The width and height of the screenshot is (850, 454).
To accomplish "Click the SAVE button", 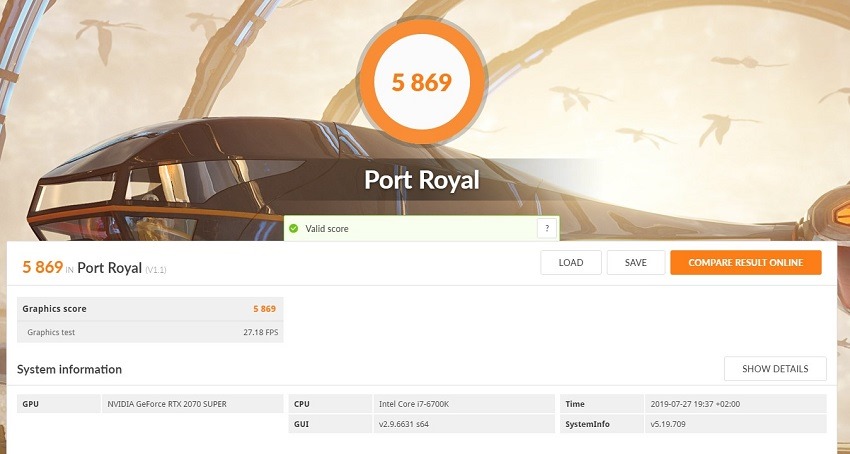I will point(636,263).
